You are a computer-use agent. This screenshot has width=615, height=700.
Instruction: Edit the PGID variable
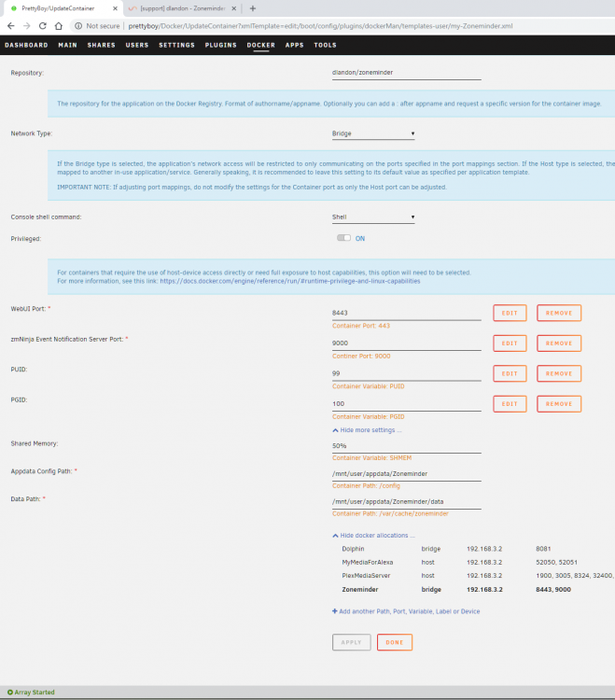(x=510, y=404)
